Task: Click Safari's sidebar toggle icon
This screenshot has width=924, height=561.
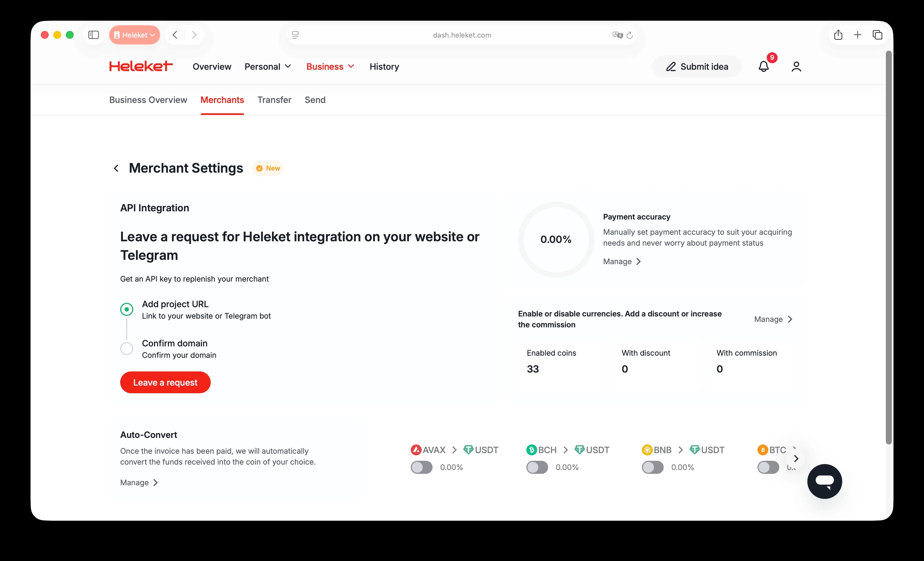Action: pyautogui.click(x=93, y=35)
